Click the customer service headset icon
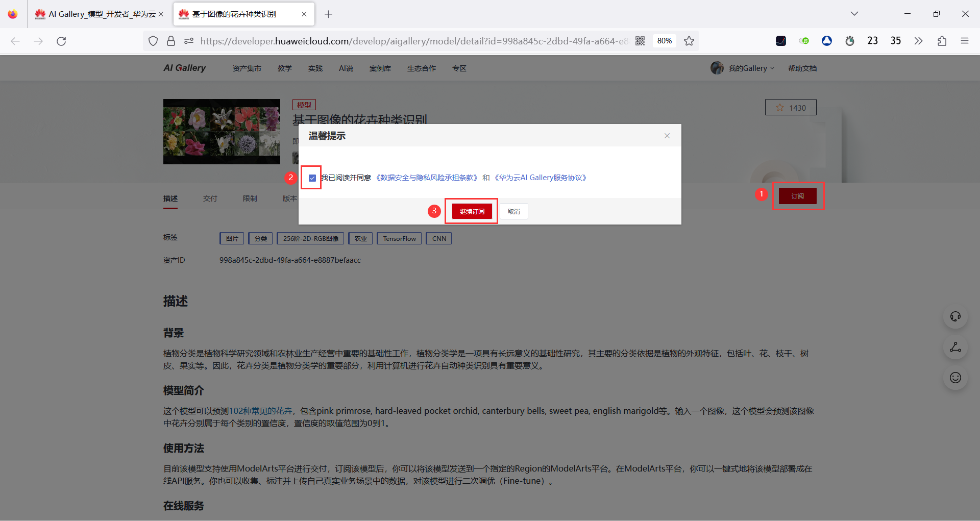Screen dimensions: 980x521 [x=955, y=316]
